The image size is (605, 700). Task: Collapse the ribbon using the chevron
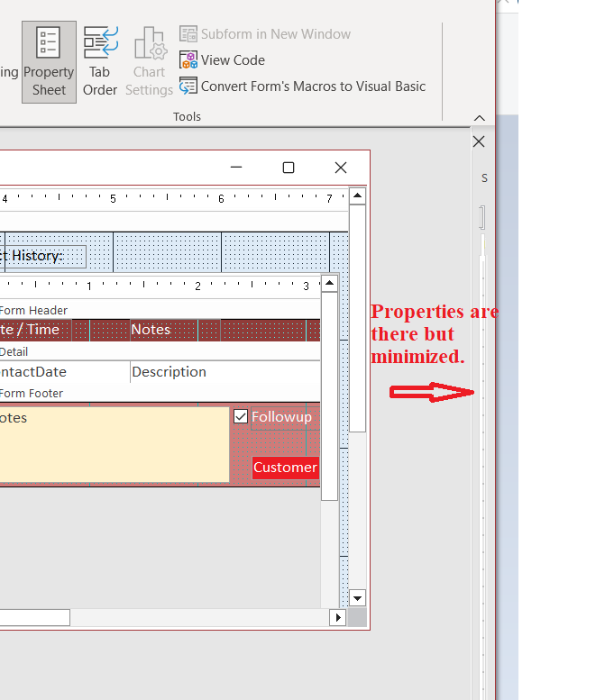pos(480,118)
